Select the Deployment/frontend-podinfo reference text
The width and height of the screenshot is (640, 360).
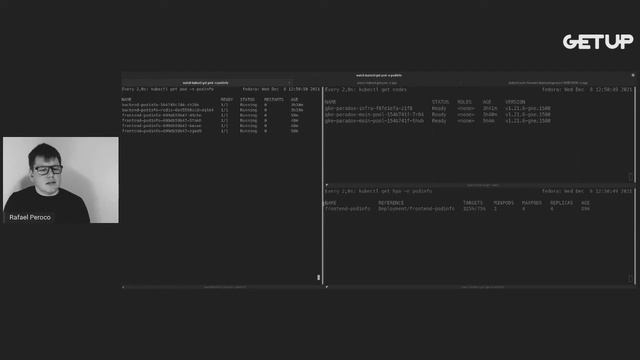416,209
